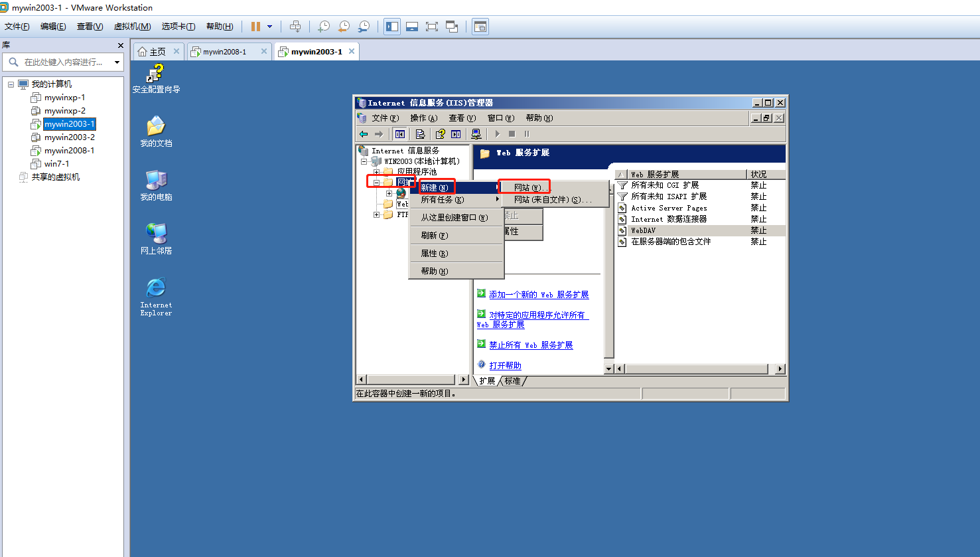The width and height of the screenshot is (980, 557).
Task: Select 从这里创建窗口(W) in context menu
Action: [x=456, y=218]
